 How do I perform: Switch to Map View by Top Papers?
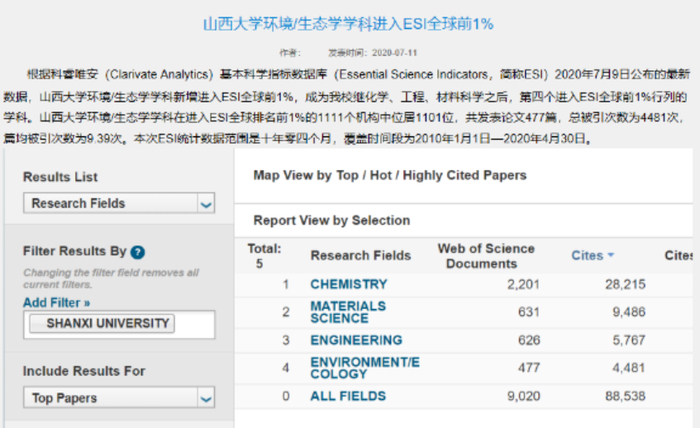pos(390,176)
